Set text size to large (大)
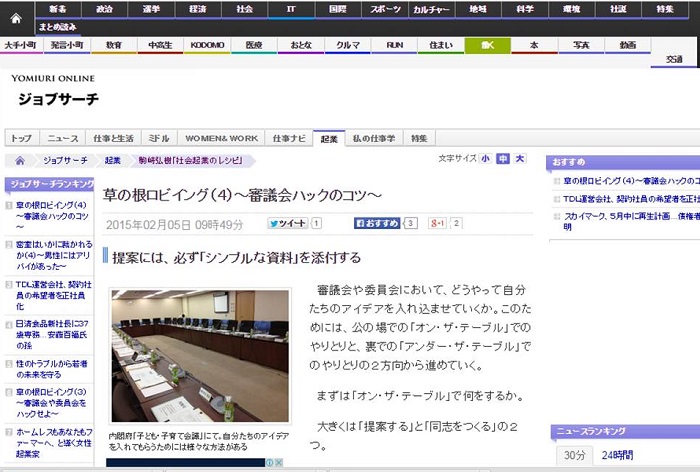This screenshot has width=700, height=472. coord(520,159)
